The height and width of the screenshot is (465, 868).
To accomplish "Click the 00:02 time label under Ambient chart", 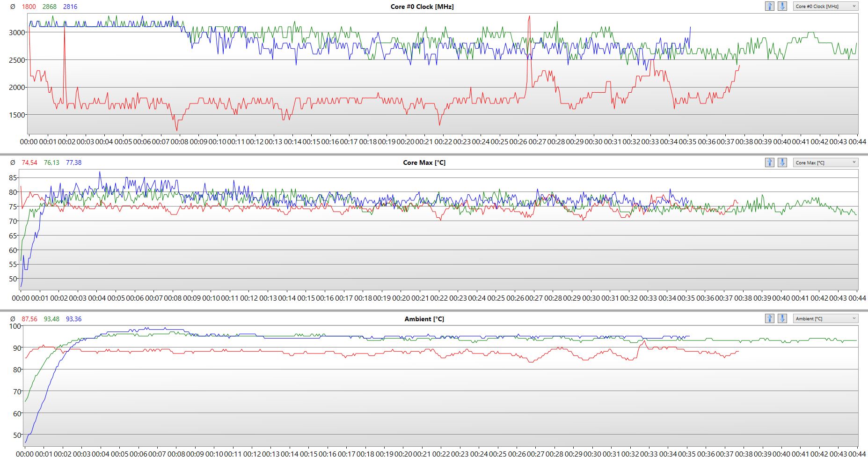I will tap(63, 454).
